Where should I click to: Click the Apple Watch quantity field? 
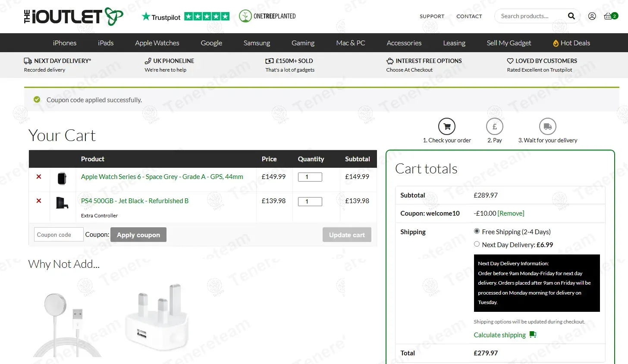tap(310, 177)
